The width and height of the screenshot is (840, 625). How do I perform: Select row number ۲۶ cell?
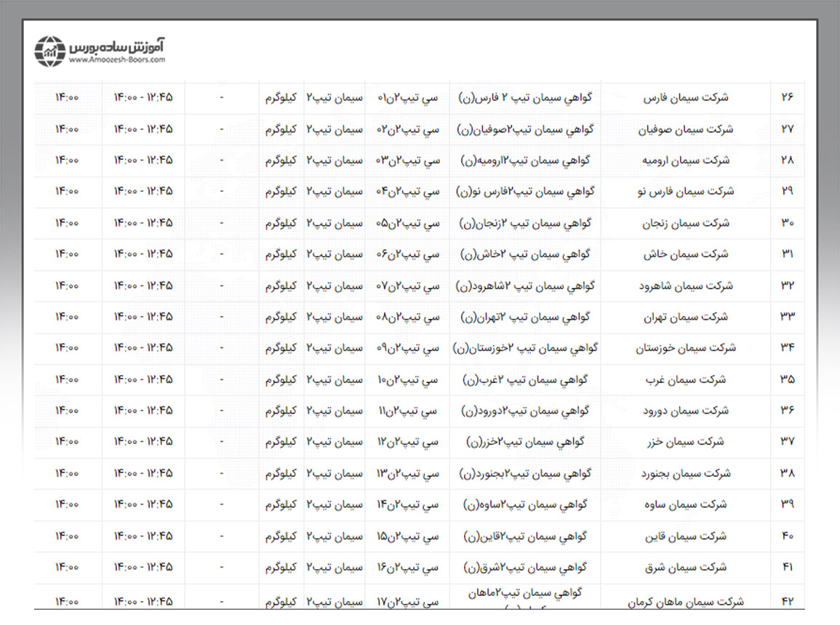(x=788, y=97)
